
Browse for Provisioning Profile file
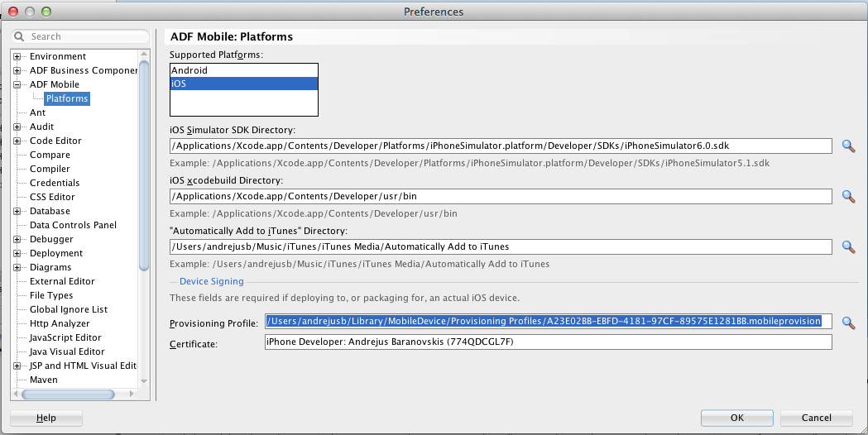point(848,322)
